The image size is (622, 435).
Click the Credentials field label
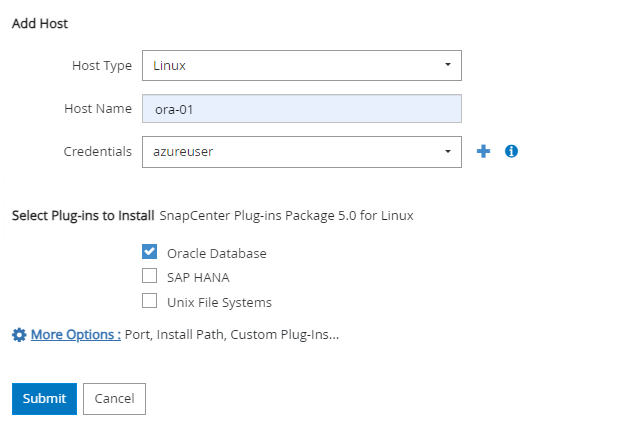coord(97,152)
